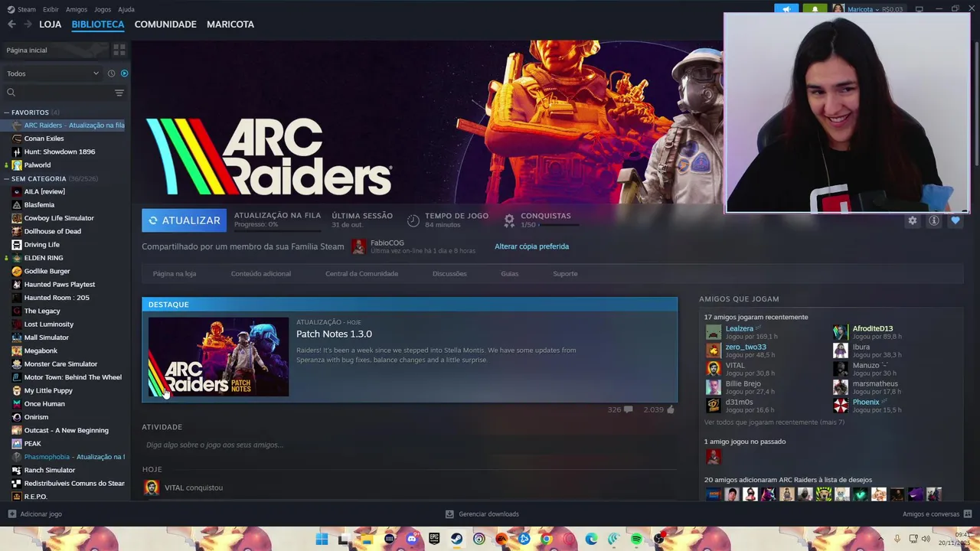The width and height of the screenshot is (980, 551).
Task: Go back with the left arrow
Action: coord(11,24)
